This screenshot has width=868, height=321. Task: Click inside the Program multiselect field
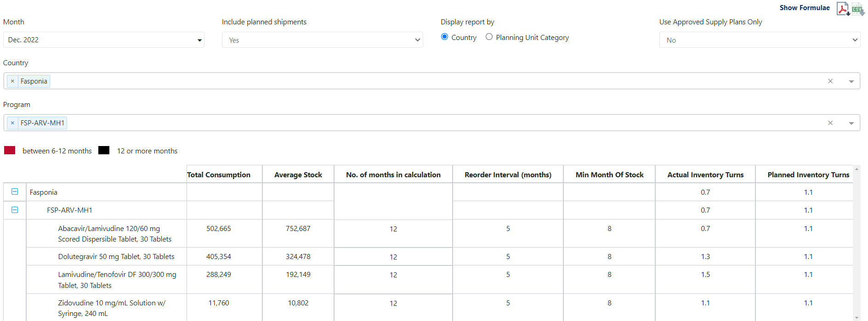click(431, 123)
